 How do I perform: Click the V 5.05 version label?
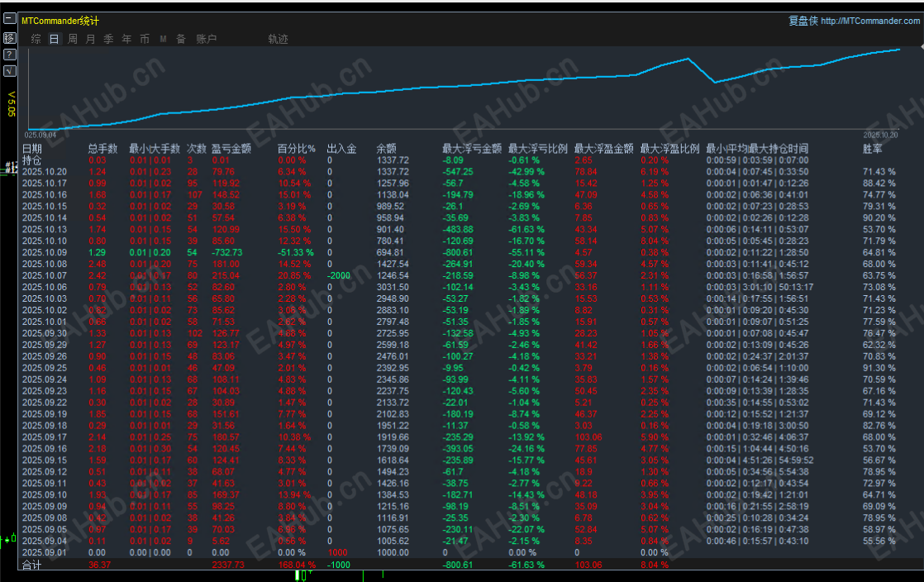11,104
